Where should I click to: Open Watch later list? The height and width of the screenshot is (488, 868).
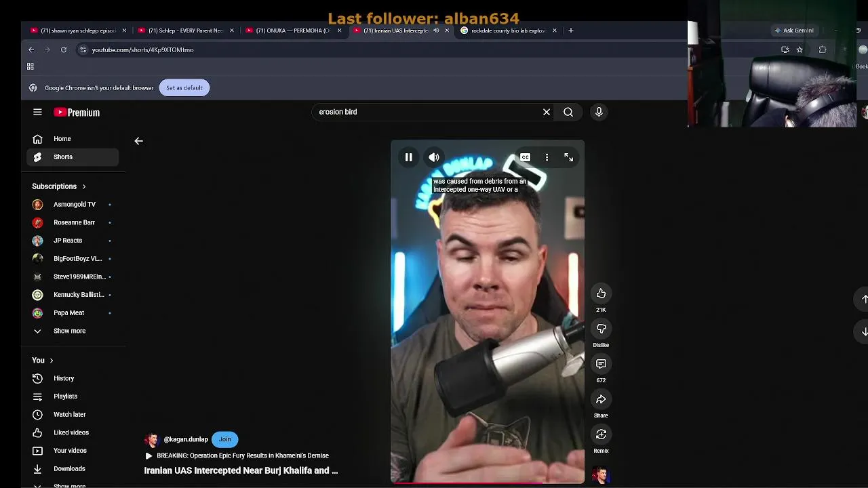click(x=73, y=414)
